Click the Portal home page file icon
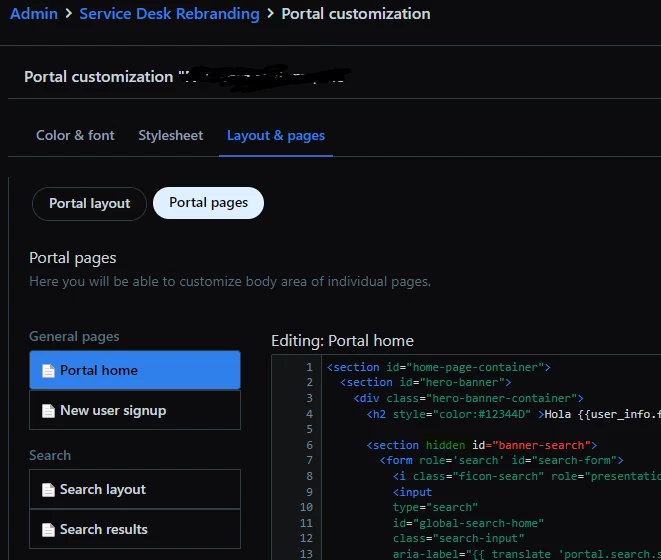Screen dimensions: 661x560 [48, 371]
